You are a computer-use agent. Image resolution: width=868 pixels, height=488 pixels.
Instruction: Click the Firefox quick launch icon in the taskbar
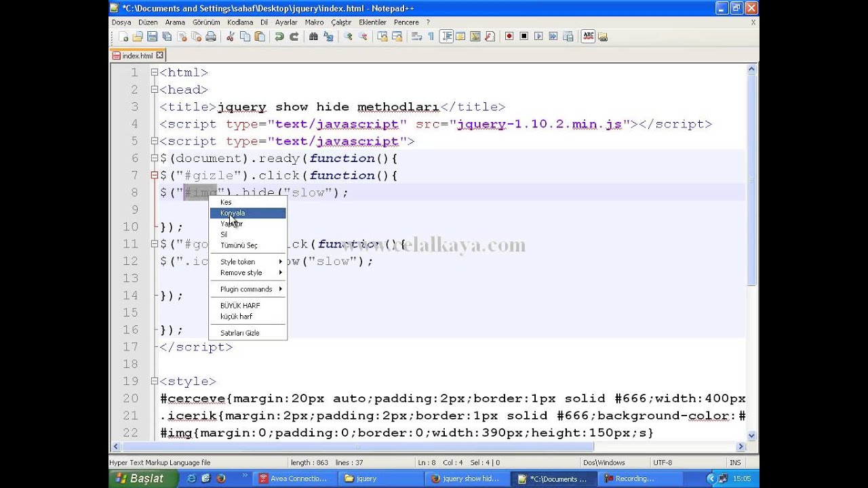tap(221, 478)
